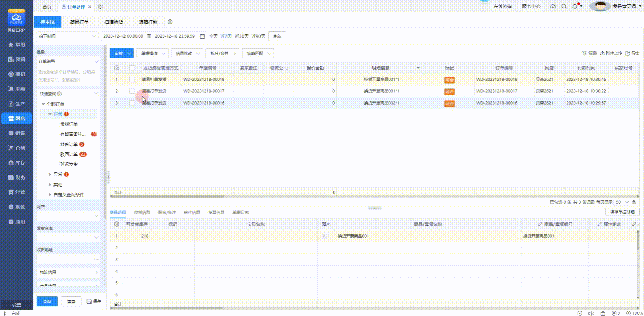Open the 拍下时间 dropdown selector
The image size is (644, 316).
(67, 36)
